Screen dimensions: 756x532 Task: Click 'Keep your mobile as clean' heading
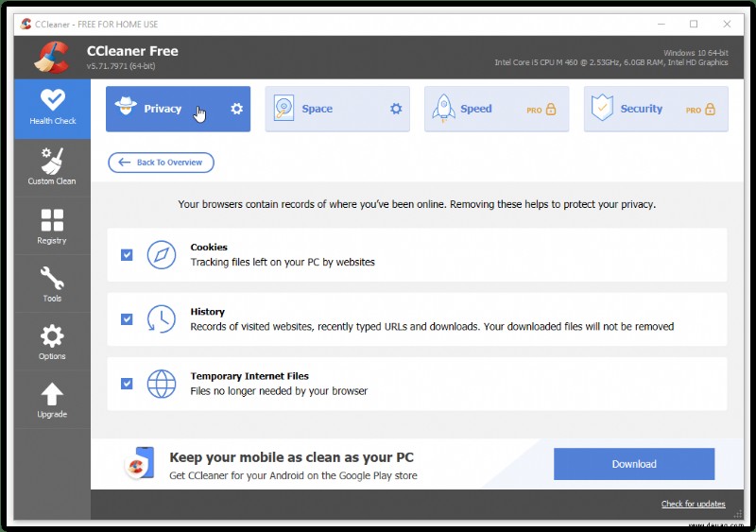pyautogui.click(x=291, y=457)
